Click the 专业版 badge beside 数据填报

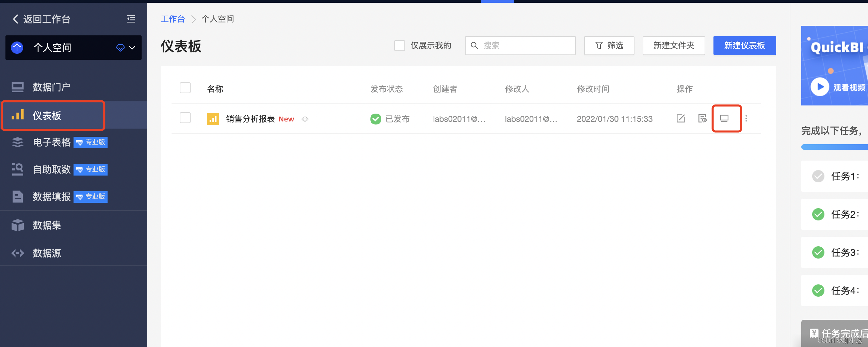(x=91, y=197)
